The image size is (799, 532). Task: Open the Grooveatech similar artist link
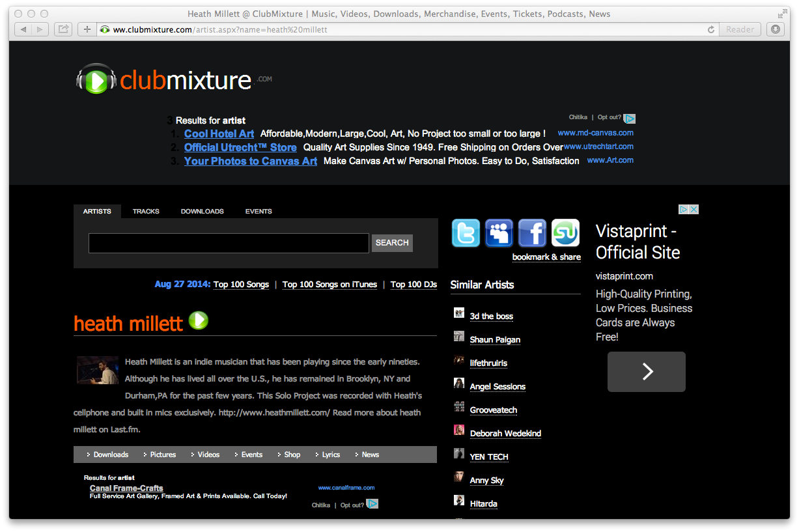(494, 410)
